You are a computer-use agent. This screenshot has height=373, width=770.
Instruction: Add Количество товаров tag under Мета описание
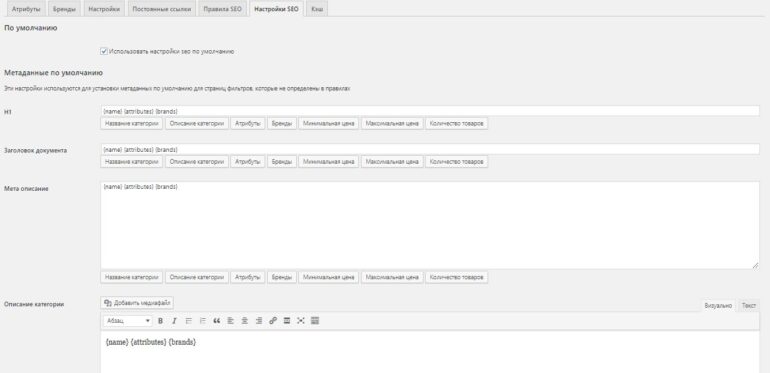point(457,277)
